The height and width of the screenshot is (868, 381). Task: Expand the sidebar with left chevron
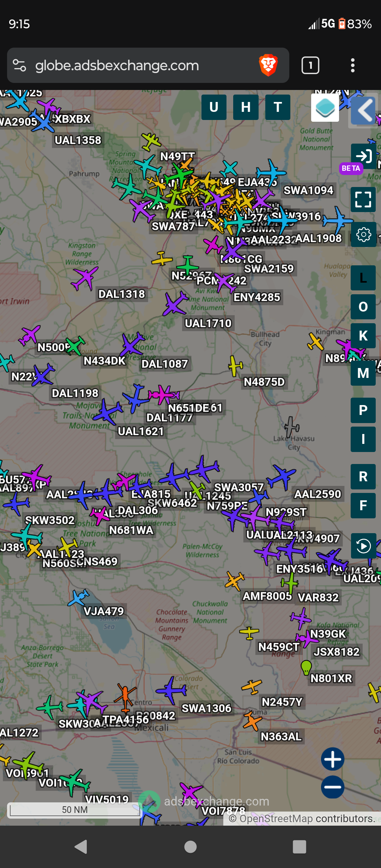click(363, 110)
